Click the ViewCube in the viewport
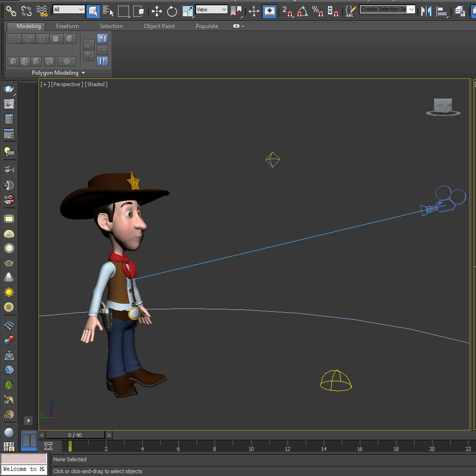The width and height of the screenshot is (476, 476). [443, 107]
